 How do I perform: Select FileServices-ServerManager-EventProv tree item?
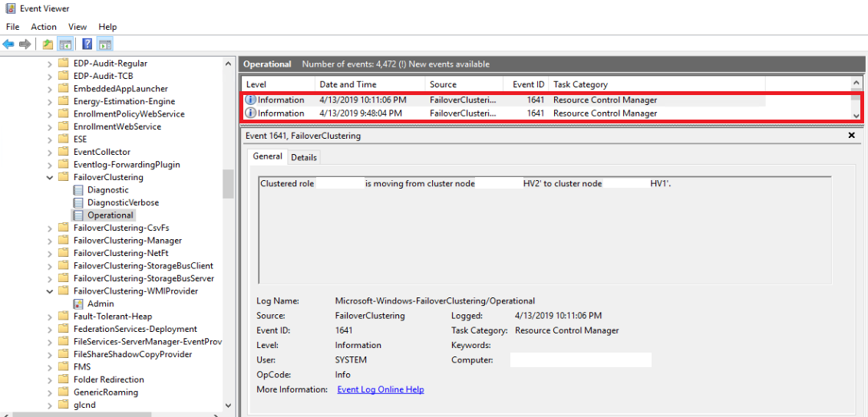[147, 341]
